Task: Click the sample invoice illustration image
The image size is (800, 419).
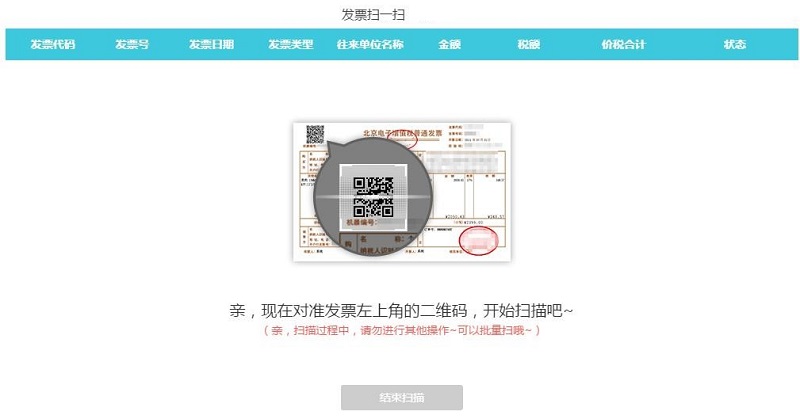Action: (x=402, y=191)
